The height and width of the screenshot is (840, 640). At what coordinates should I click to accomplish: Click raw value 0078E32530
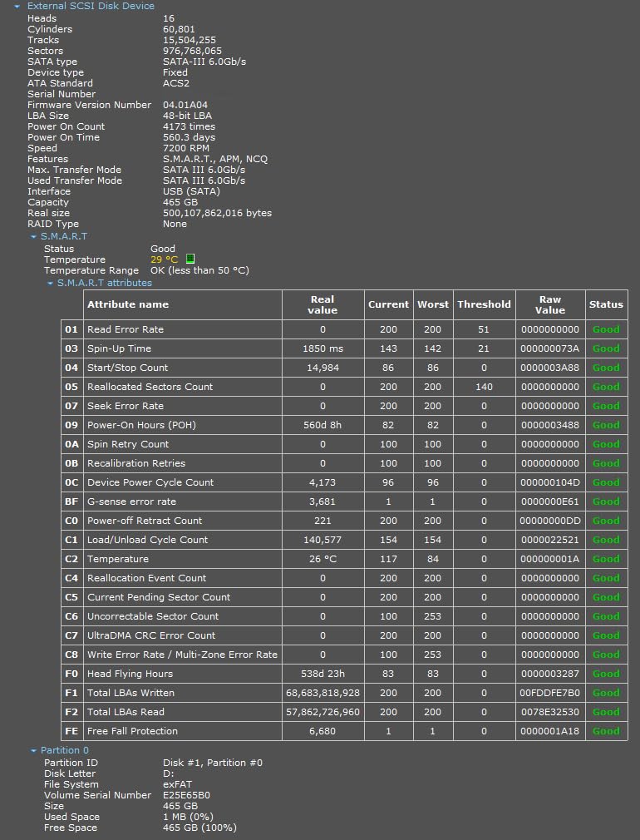click(550, 711)
